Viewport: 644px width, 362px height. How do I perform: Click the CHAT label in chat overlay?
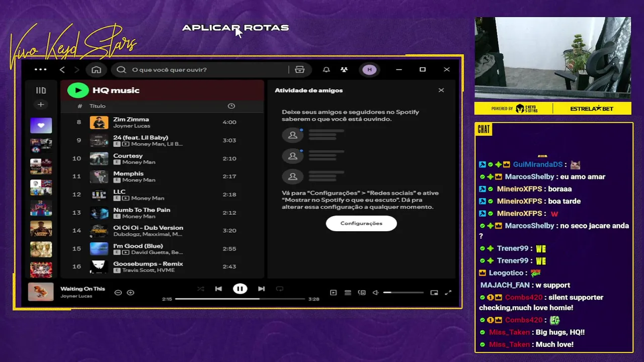(x=484, y=129)
